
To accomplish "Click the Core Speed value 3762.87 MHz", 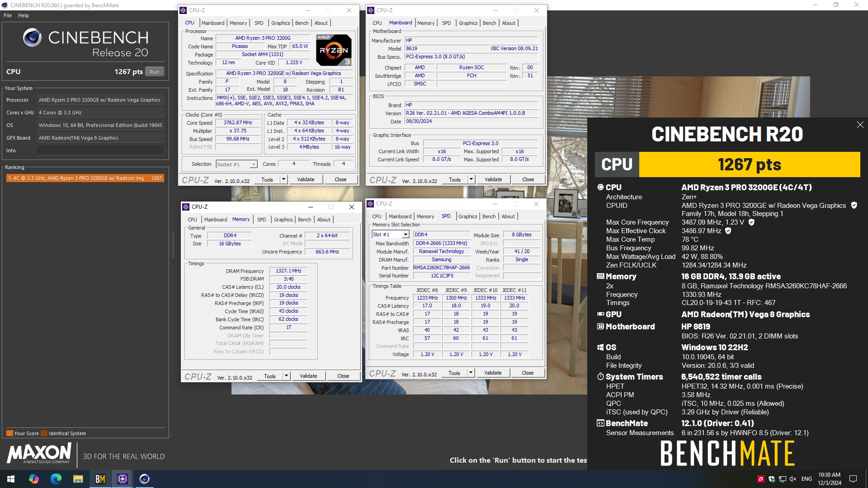I will 238,122.
